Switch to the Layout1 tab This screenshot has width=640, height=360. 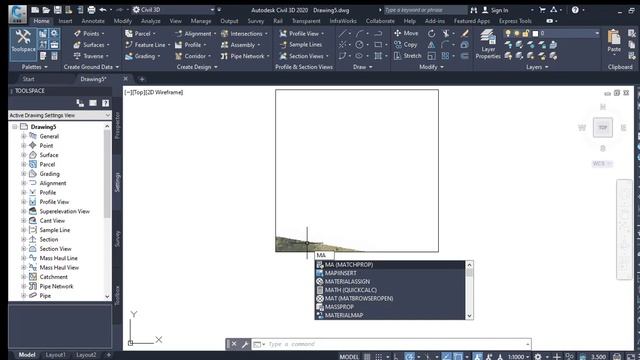pos(55,355)
